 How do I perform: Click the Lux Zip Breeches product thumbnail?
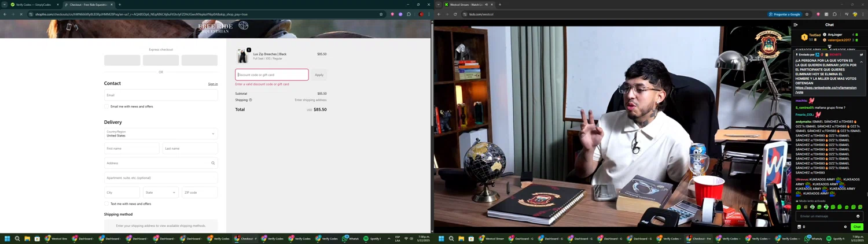click(x=242, y=56)
